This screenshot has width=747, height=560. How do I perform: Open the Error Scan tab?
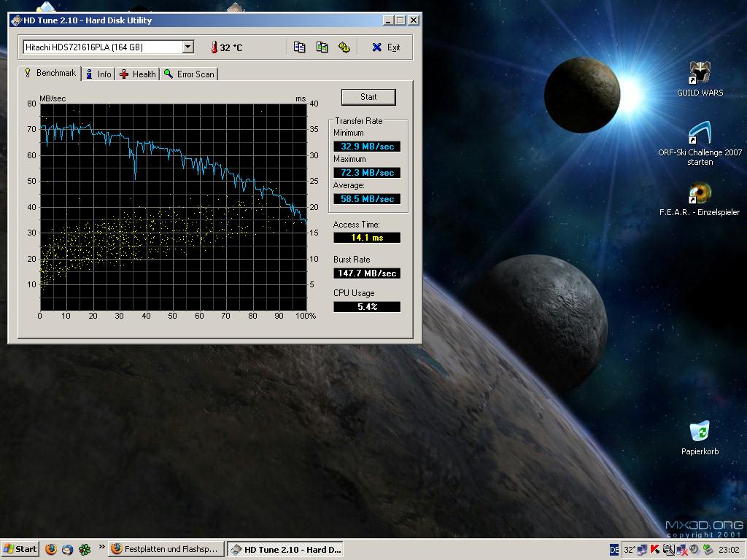[190, 74]
